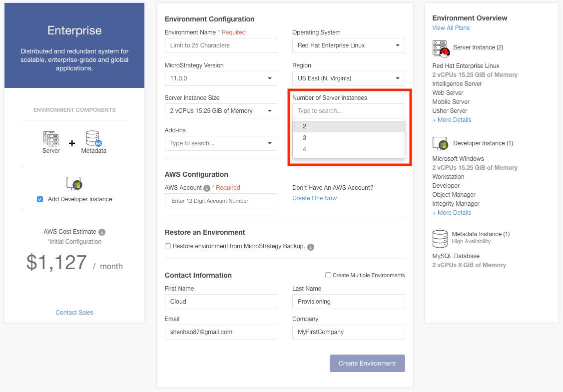Expand More Details under Server Instance
The width and height of the screenshot is (563, 392).
[452, 120]
